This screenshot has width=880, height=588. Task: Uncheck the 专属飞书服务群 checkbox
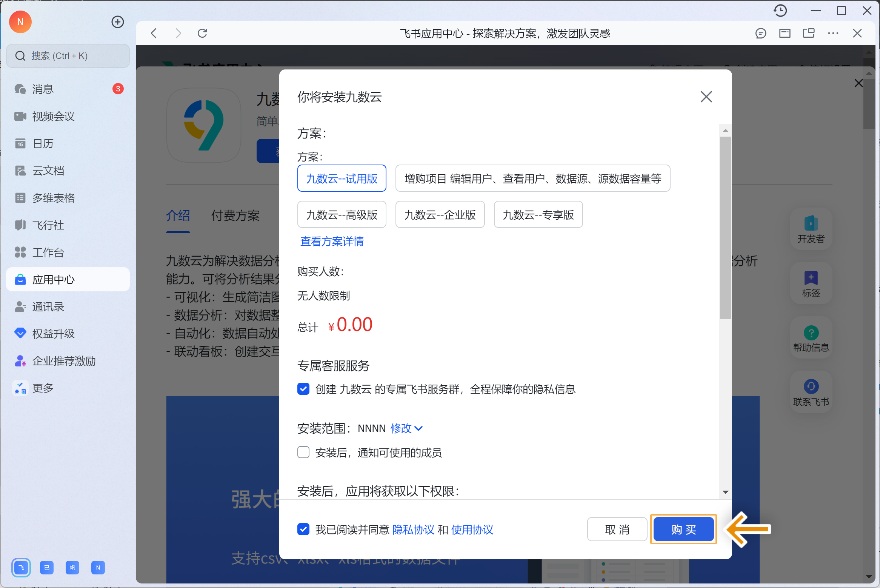pyautogui.click(x=303, y=389)
